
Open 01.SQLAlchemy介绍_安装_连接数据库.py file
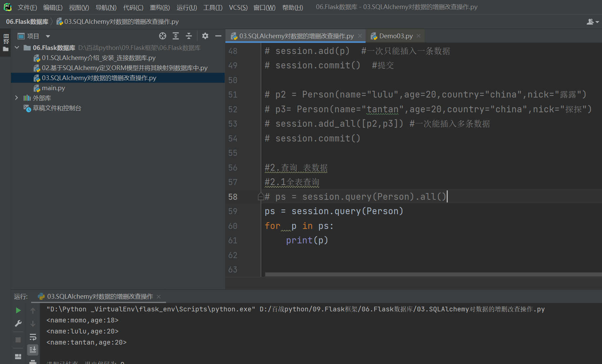click(99, 58)
